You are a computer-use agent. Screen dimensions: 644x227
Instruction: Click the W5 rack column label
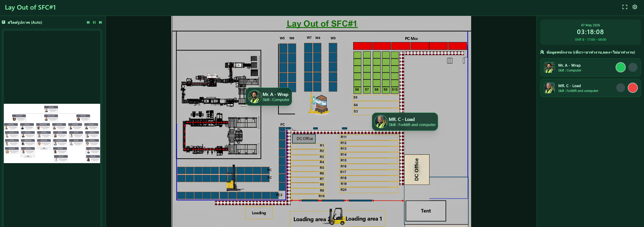point(282,38)
